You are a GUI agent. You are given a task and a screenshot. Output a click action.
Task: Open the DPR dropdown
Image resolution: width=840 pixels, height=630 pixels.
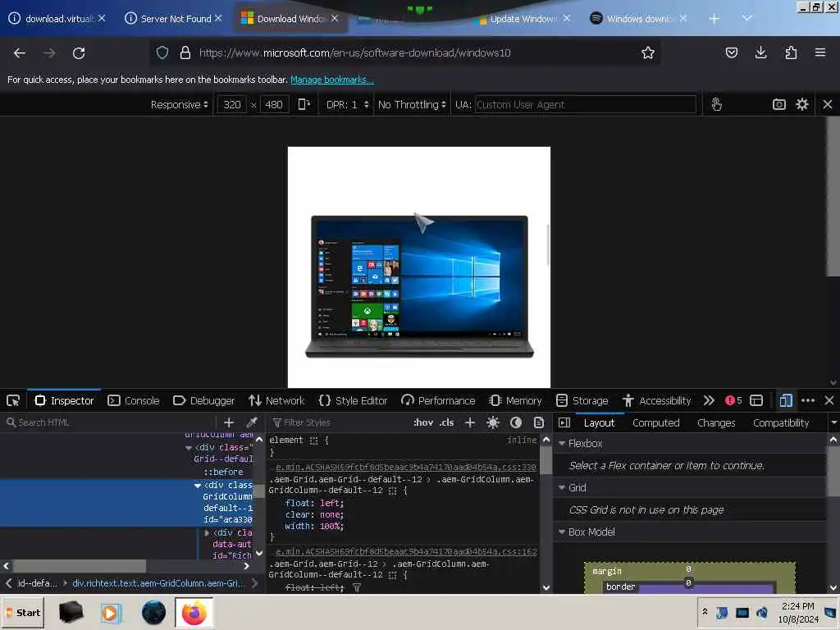[x=347, y=104]
